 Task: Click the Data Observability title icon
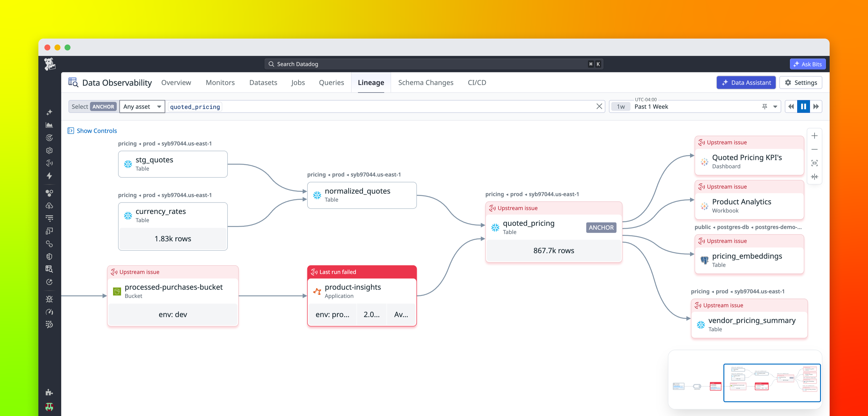tap(73, 82)
